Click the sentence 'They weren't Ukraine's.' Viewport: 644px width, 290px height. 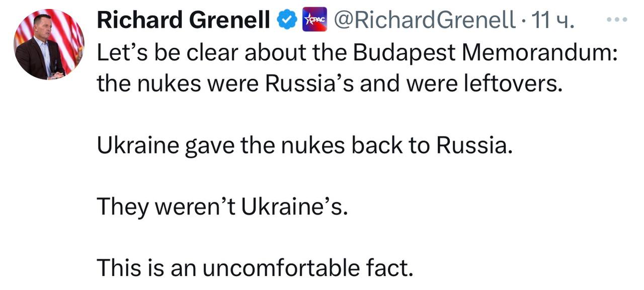(x=221, y=207)
